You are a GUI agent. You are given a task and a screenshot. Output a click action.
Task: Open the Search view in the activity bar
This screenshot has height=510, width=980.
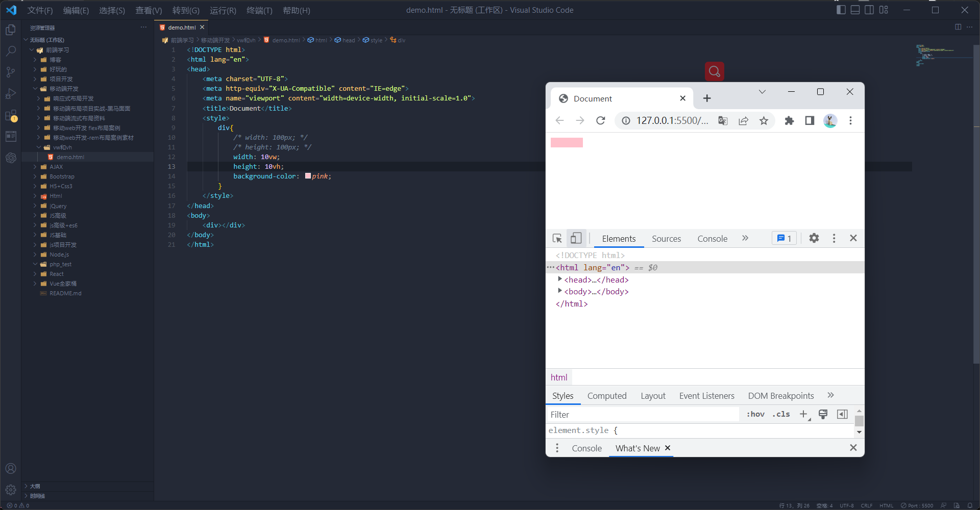(x=11, y=51)
